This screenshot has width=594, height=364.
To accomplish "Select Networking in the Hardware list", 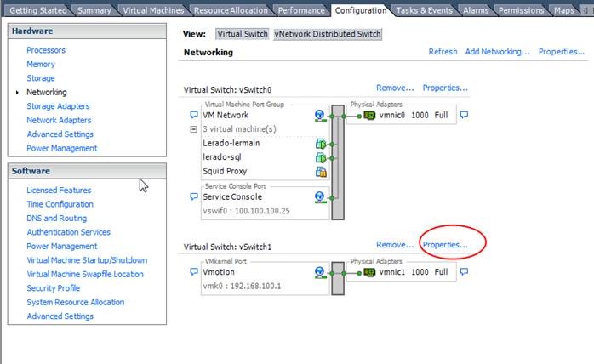I will pyautogui.click(x=47, y=92).
